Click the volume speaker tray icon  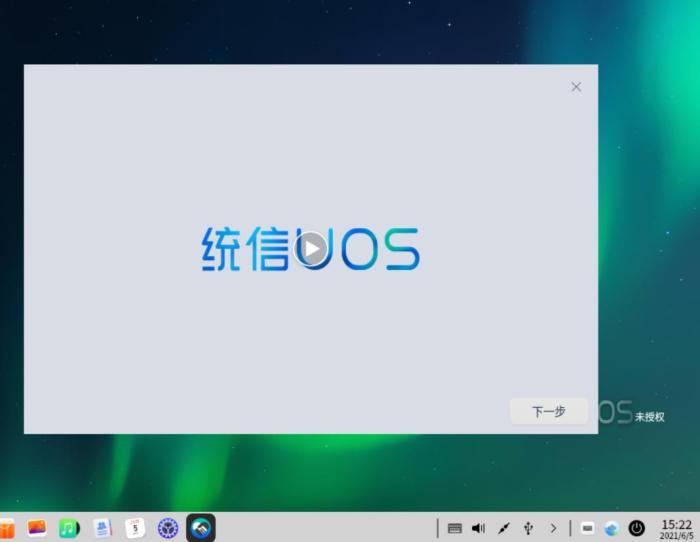coord(479,529)
